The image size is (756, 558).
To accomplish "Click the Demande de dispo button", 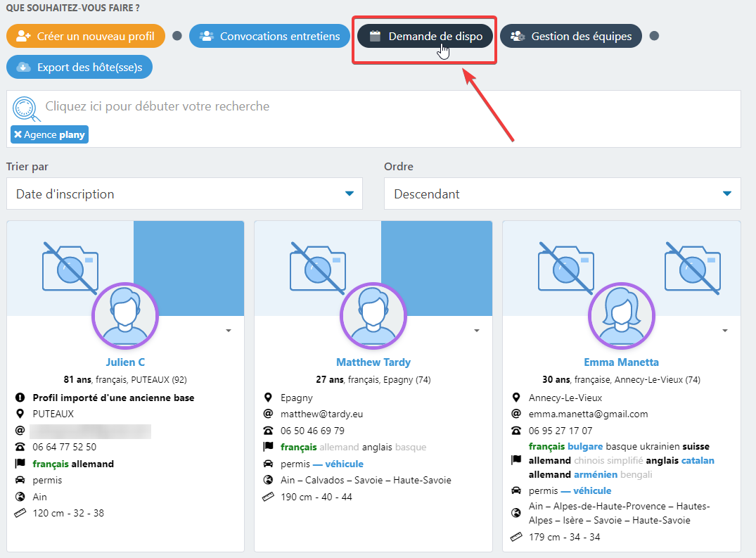I will coord(426,37).
